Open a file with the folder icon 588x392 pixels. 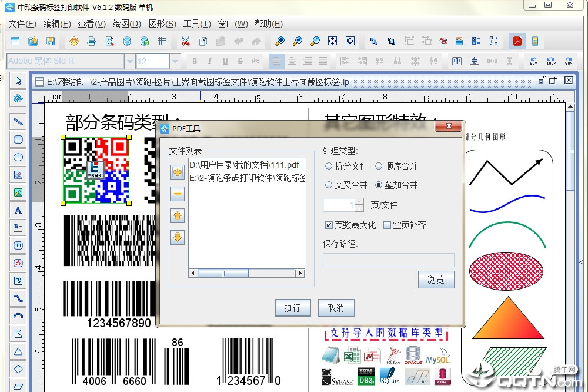point(33,41)
